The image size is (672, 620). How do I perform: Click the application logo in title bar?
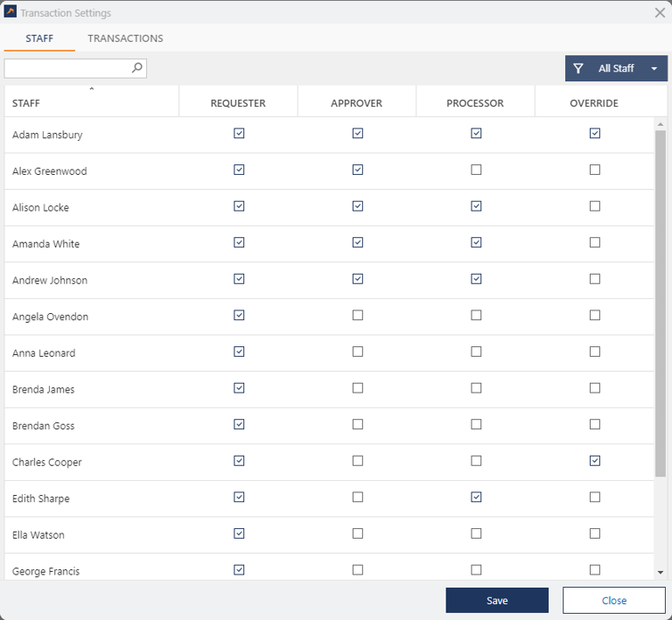pyautogui.click(x=10, y=13)
